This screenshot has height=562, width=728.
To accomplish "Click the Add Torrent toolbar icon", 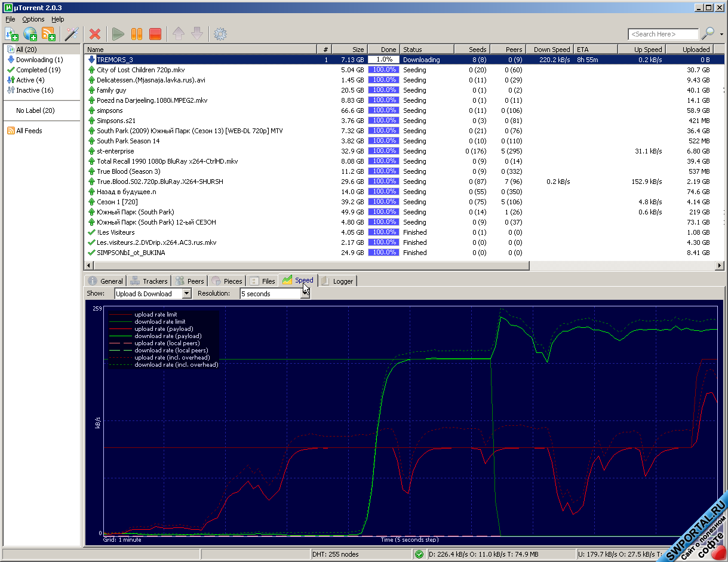I will click(12, 34).
